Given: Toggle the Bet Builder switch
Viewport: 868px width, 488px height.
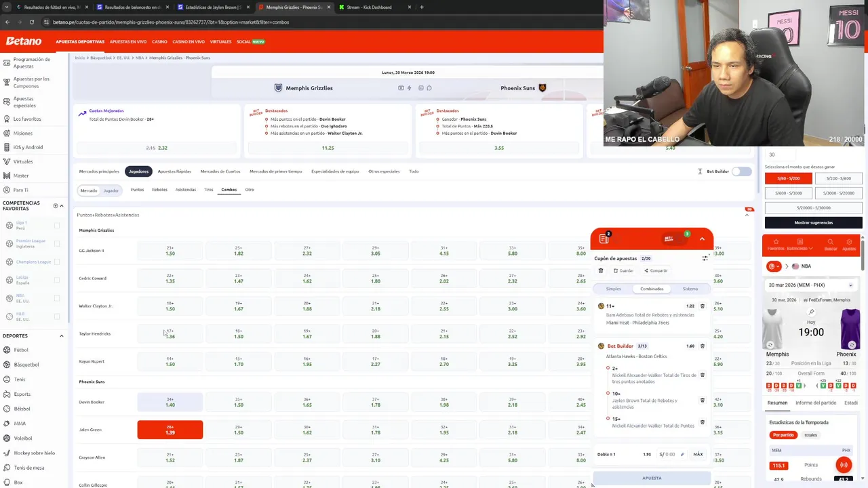Looking at the screenshot, I should [742, 171].
